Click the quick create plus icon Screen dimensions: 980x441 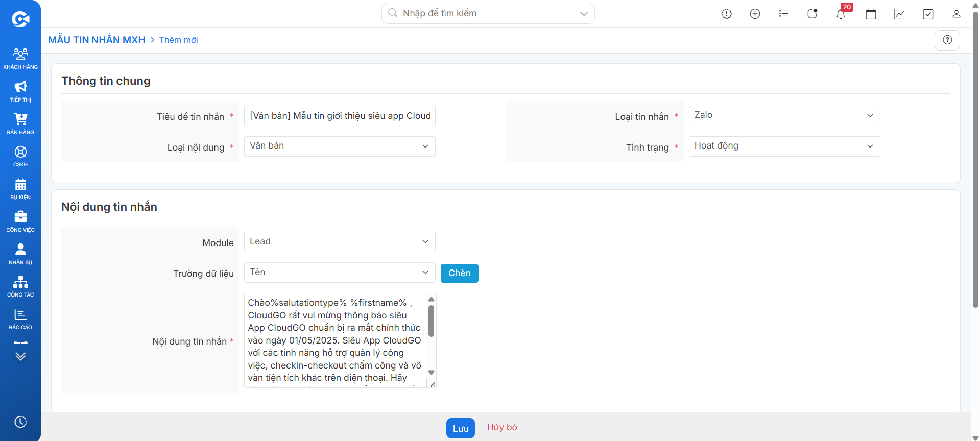click(755, 14)
